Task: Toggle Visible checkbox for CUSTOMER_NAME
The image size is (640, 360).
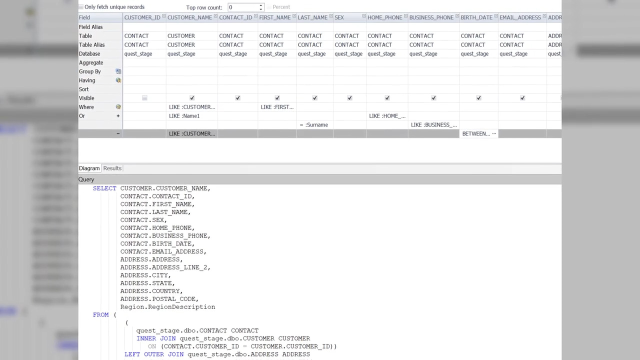Action: (192, 98)
